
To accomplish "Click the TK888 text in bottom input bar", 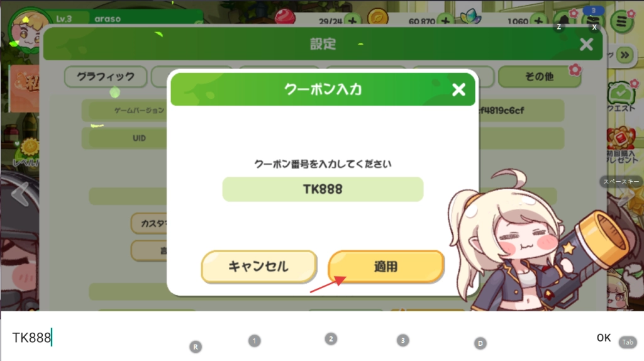I will [31, 338].
